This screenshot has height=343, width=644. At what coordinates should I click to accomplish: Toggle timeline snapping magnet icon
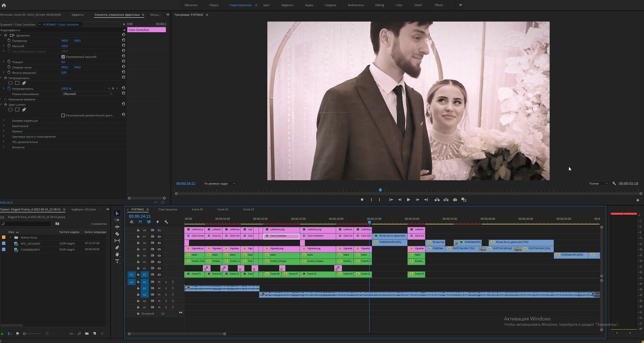tap(140, 222)
